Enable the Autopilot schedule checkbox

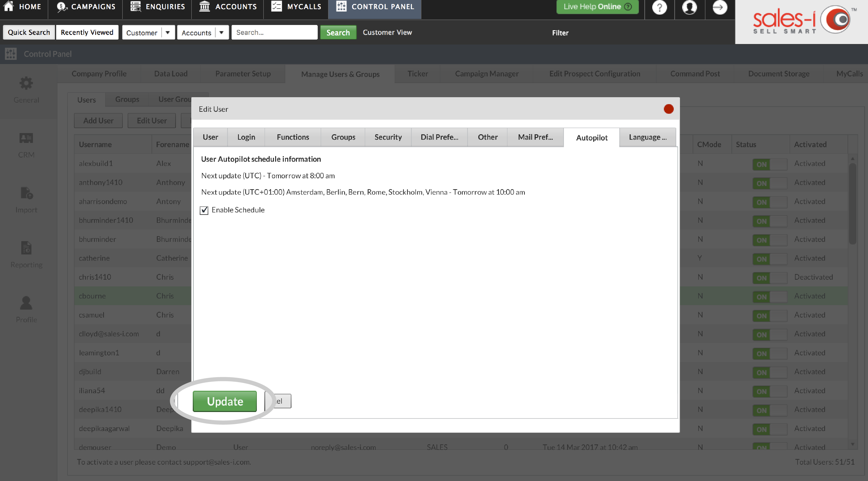pos(204,210)
